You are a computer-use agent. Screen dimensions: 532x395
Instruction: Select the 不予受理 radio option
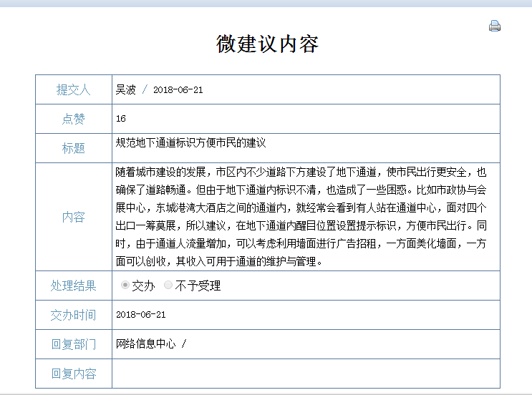point(168,286)
